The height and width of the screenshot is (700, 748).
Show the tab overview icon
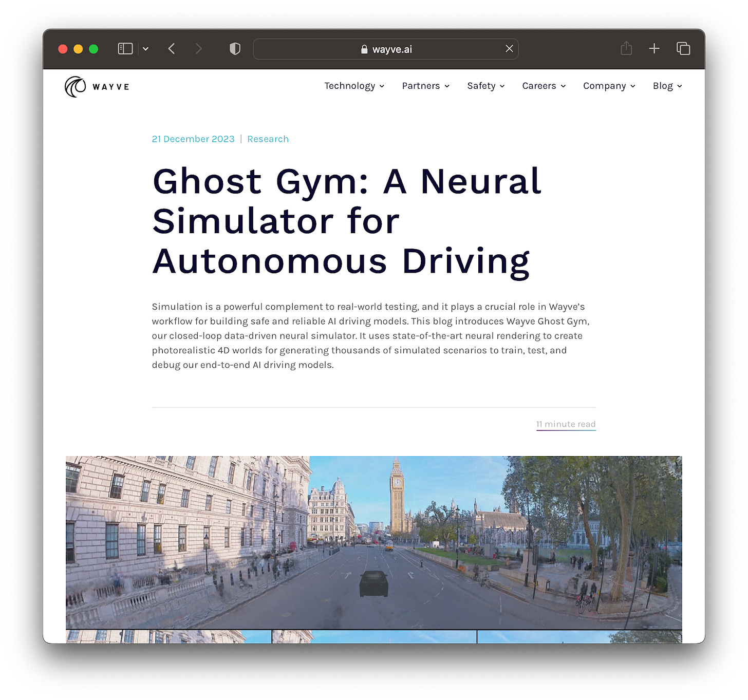tap(683, 49)
